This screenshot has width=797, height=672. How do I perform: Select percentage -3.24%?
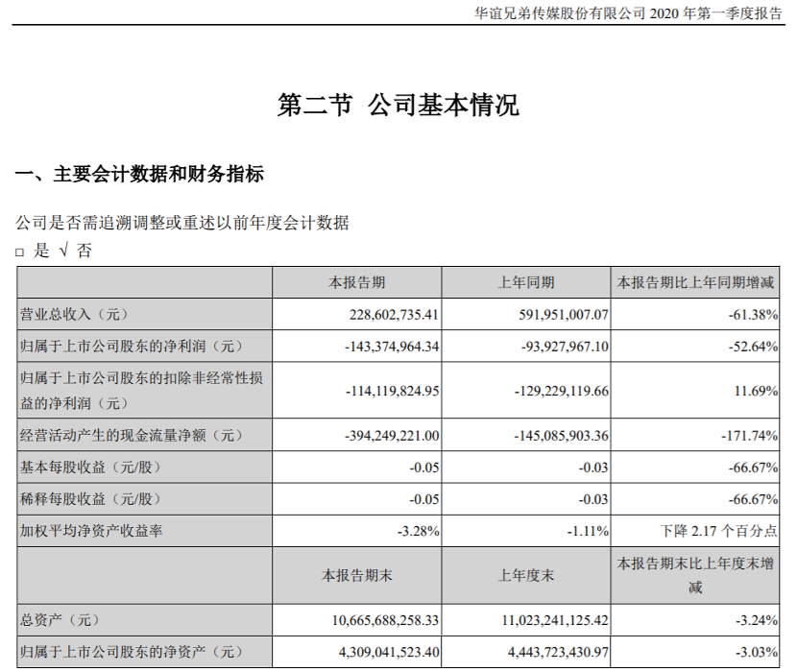coord(756,620)
